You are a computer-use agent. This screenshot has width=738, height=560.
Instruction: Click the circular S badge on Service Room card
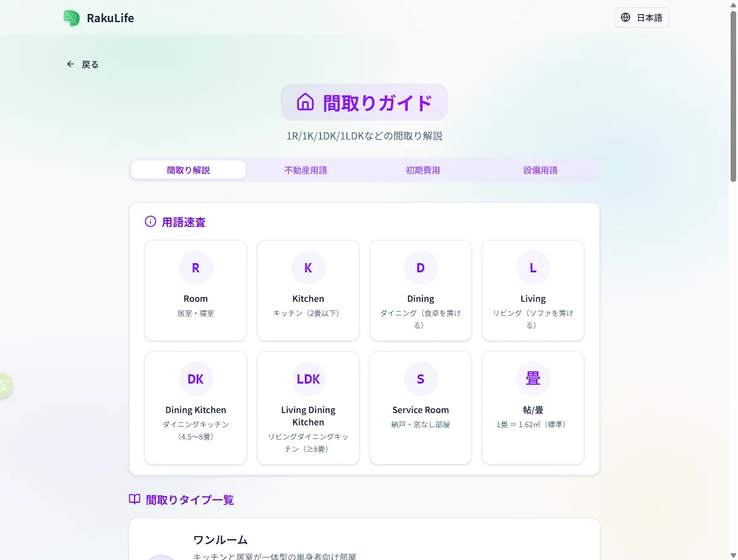tap(420, 379)
